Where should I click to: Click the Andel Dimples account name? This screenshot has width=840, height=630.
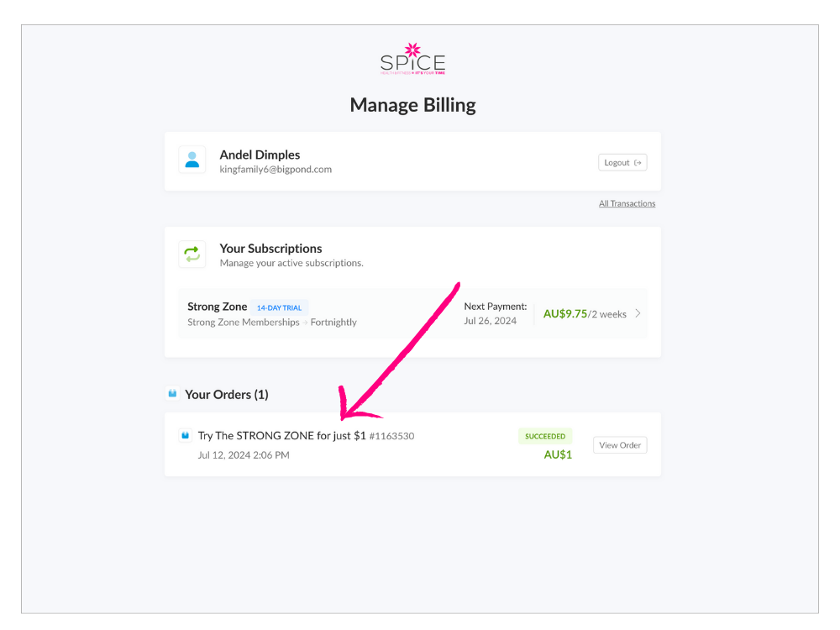(x=260, y=155)
